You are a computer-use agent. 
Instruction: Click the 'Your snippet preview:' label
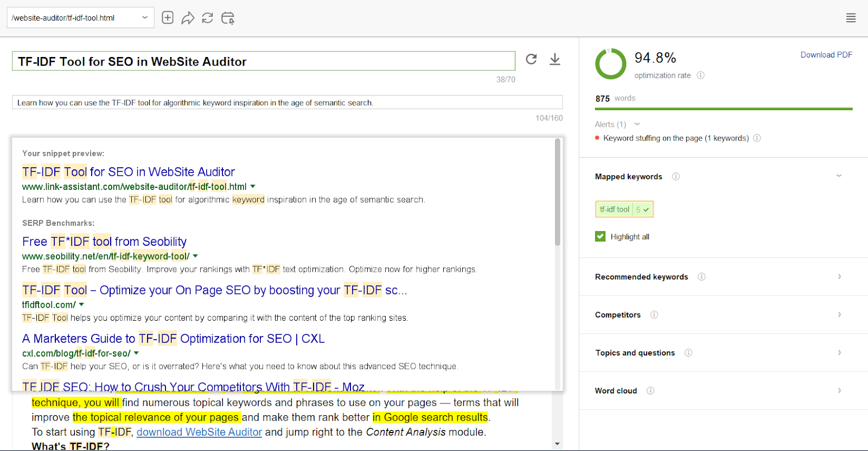(63, 154)
